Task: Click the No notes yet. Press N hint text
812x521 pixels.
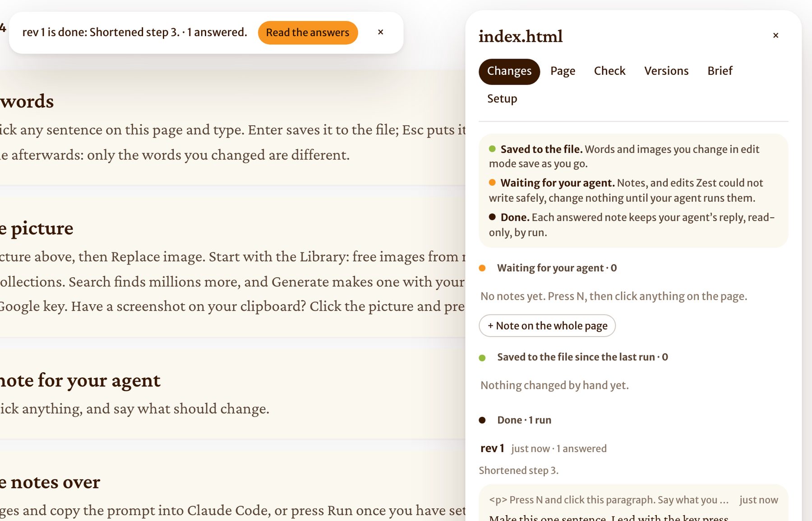Action: click(614, 296)
